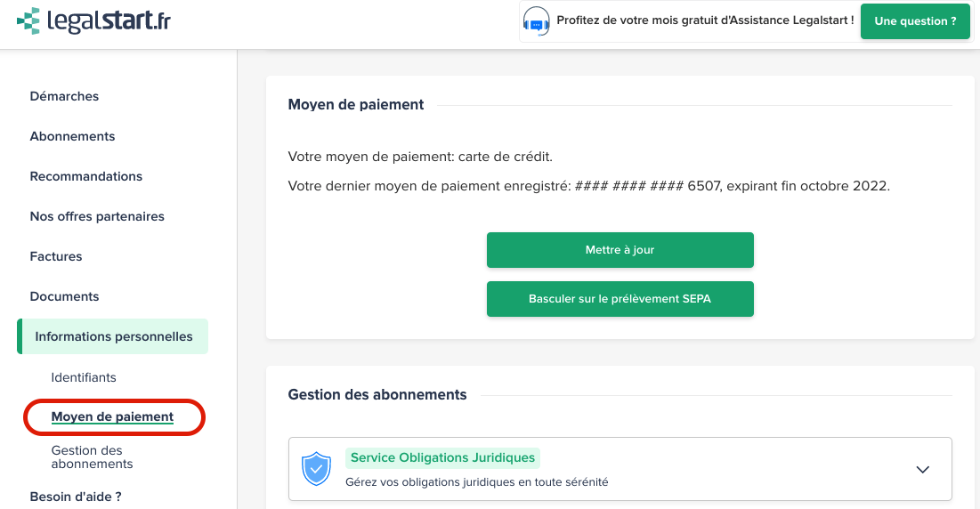Screen dimensions: 980x509
Task: Open "Nos offres partenaires"
Action: [97, 216]
